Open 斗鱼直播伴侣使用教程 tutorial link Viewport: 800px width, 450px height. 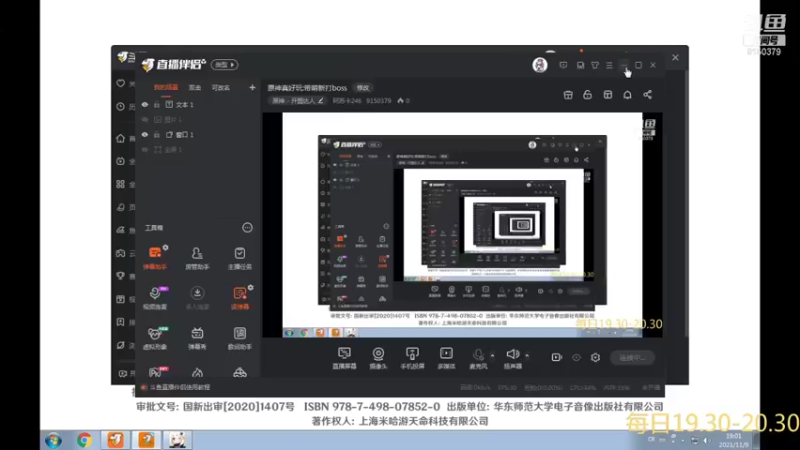(180, 387)
